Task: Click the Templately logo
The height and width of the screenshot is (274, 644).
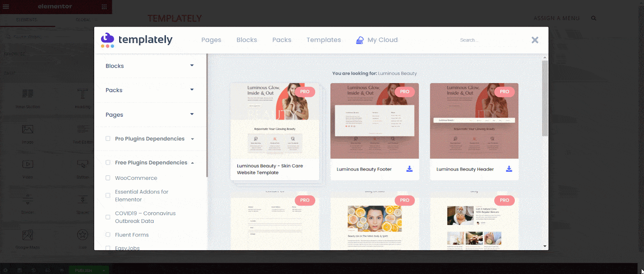Action: tap(137, 40)
